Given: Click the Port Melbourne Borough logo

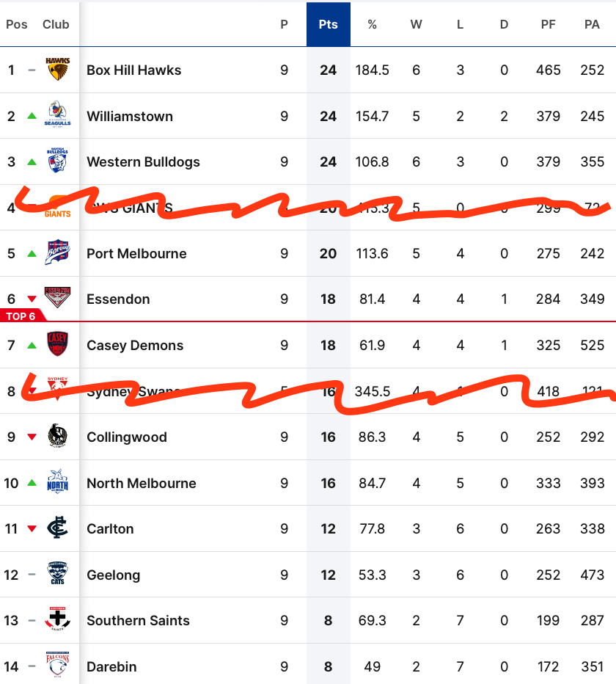Looking at the screenshot, I should click(x=57, y=252).
